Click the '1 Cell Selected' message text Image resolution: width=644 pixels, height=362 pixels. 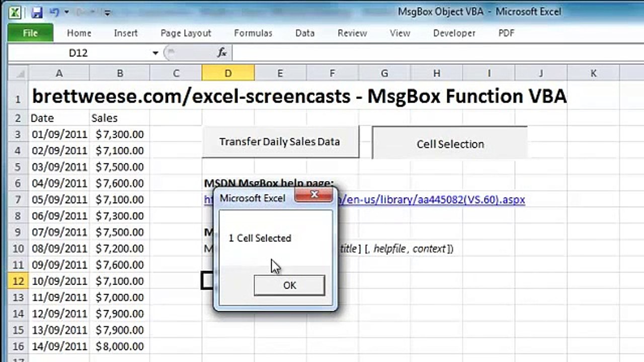click(x=260, y=238)
